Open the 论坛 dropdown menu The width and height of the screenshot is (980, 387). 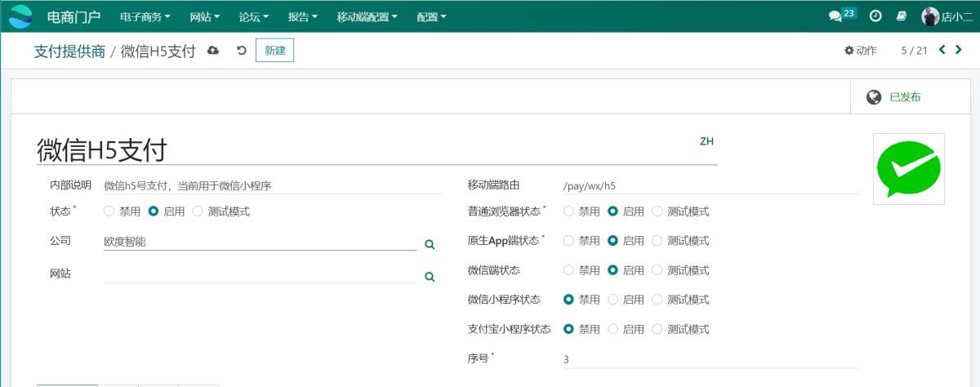(254, 16)
